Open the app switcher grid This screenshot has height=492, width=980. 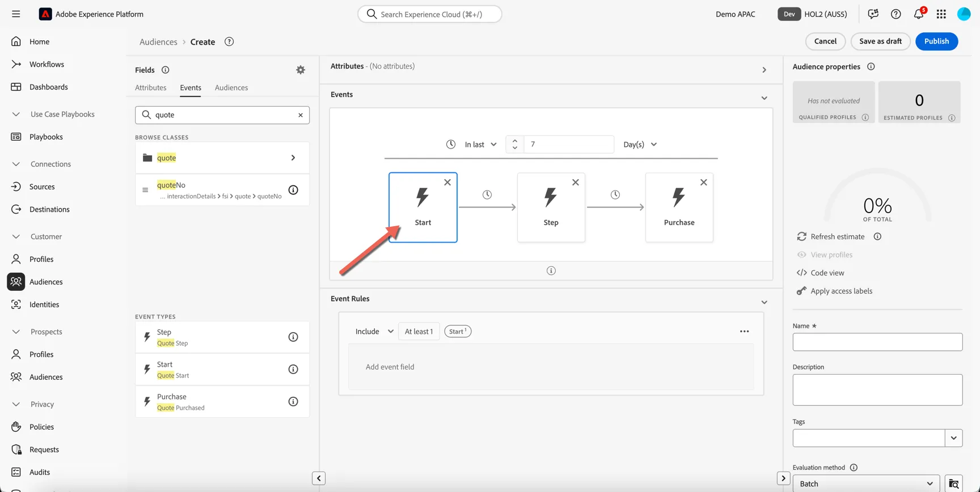point(941,14)
